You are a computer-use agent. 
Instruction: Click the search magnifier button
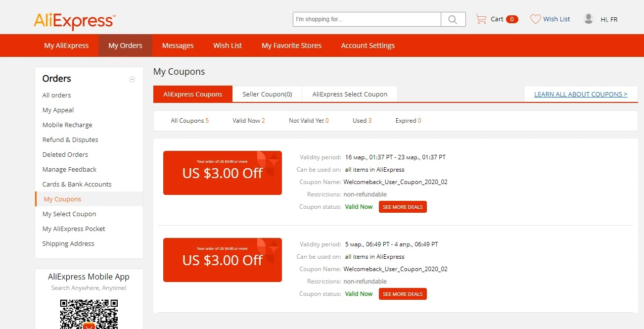[x=453, y=19]
